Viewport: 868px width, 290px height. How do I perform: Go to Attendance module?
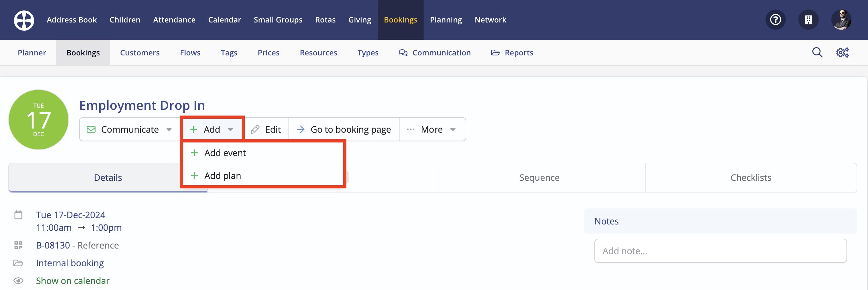point(174,20)
